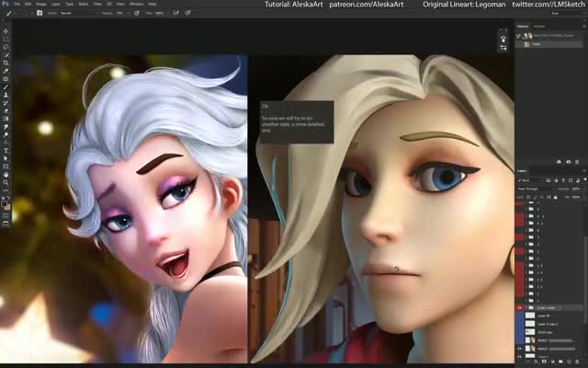Click the background color swatch
The width and height of the screenshot is (588, 368).
coord(7,207)
